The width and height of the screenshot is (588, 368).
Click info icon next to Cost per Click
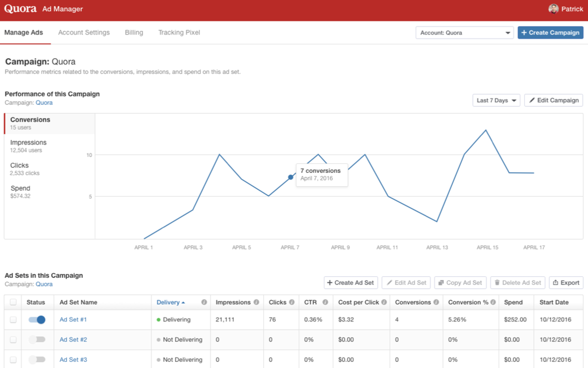click(384, 302)
